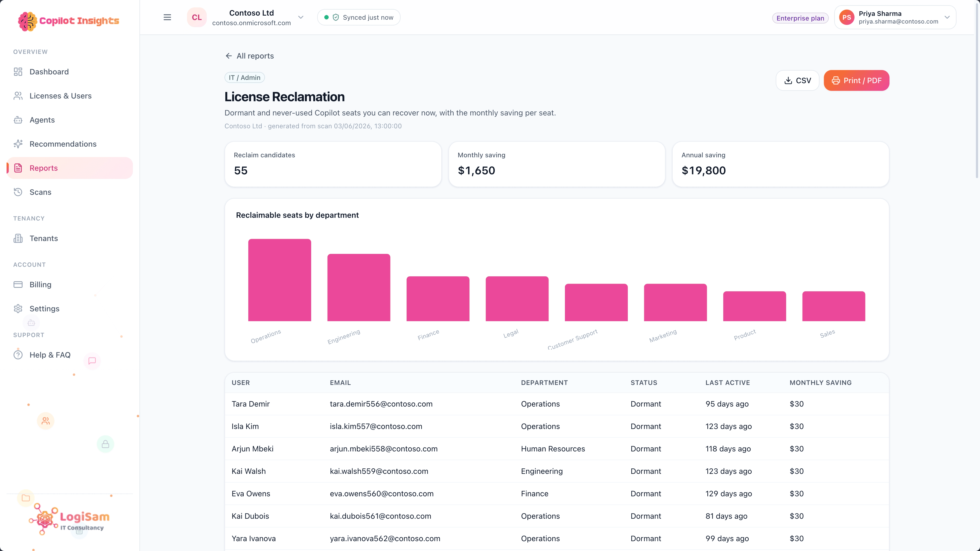Expand the Contoso Ltd tenant switcher chevron

301,18
